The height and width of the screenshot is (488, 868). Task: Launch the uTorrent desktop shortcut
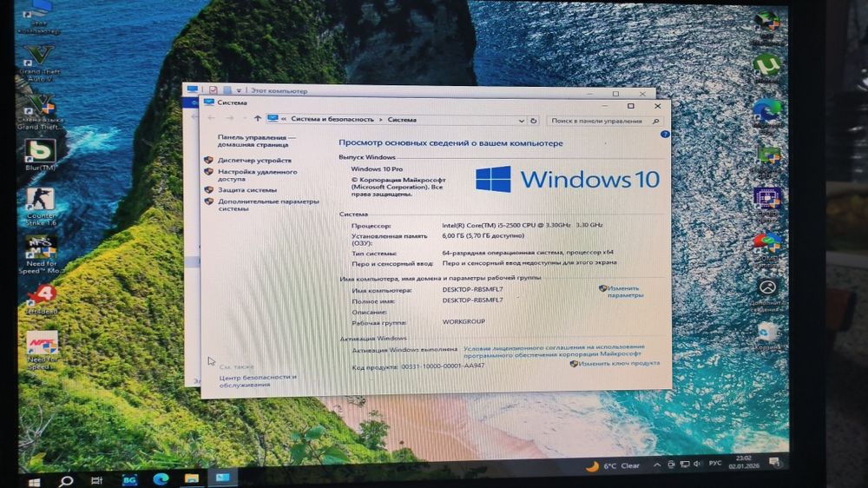[766, 69]
